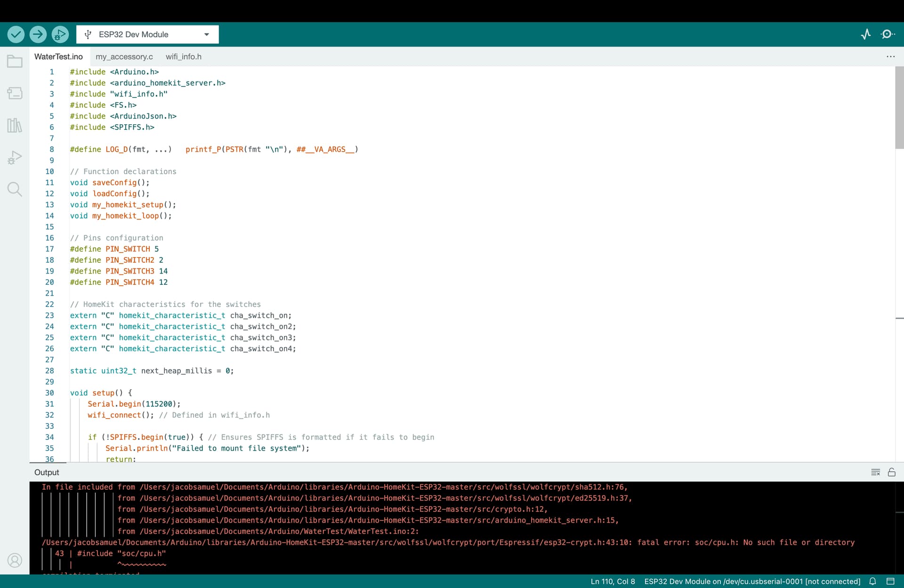Click the notifications bell in status bar

pyautogui.click(x=872, y=581)
